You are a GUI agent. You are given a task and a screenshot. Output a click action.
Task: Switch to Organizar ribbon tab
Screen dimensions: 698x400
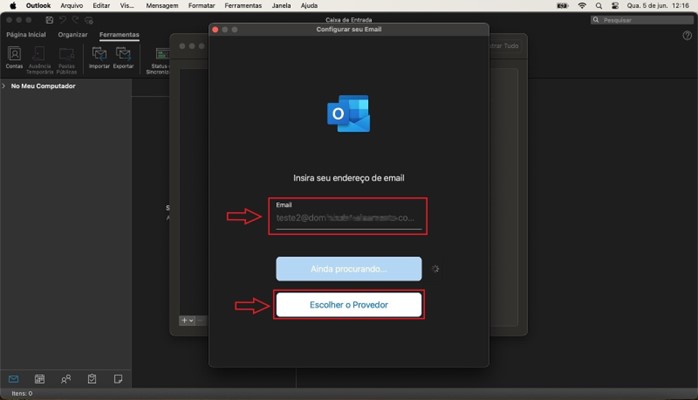pyautogui.click(x=73, y=35)
